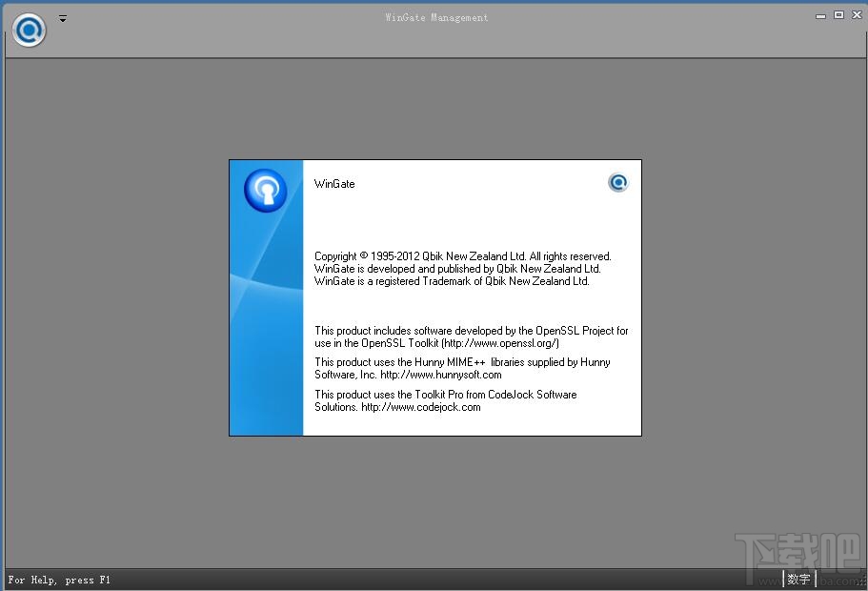
Task: Click the WinGate application logo button
Action: 30,30
